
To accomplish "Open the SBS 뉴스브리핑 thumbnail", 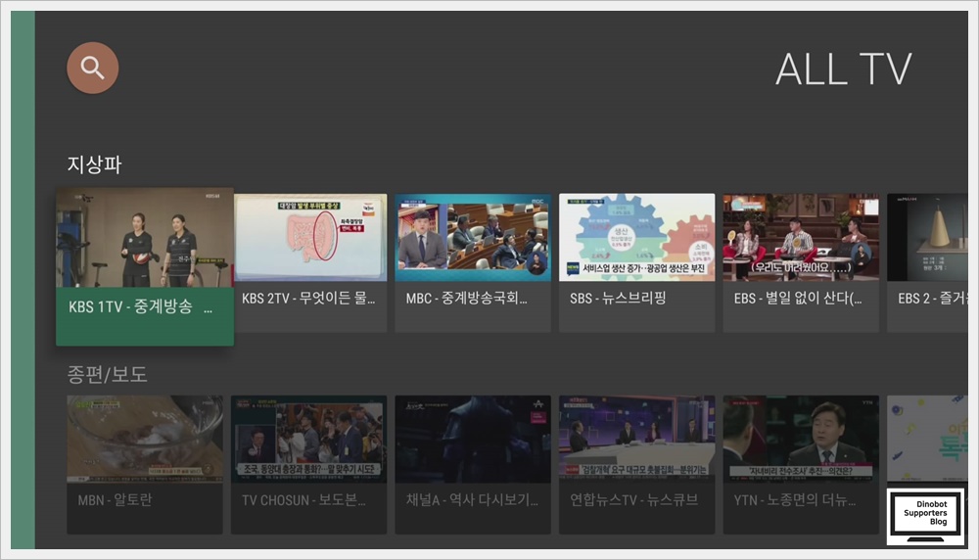I will click(637, 237).
